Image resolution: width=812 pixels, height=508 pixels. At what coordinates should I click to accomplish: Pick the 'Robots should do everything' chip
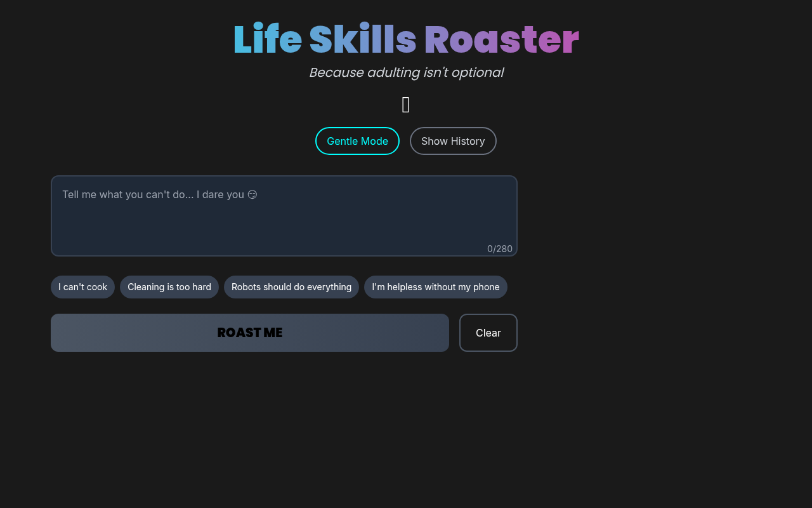pyautogui.click(x=291, y=287)
